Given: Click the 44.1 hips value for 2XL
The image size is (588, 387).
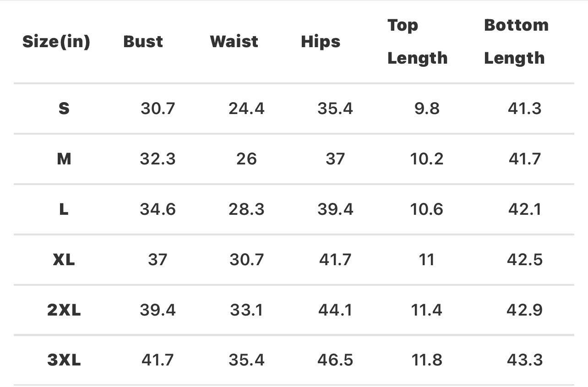Looking at the screenshot, I should (x=335, y=310).
